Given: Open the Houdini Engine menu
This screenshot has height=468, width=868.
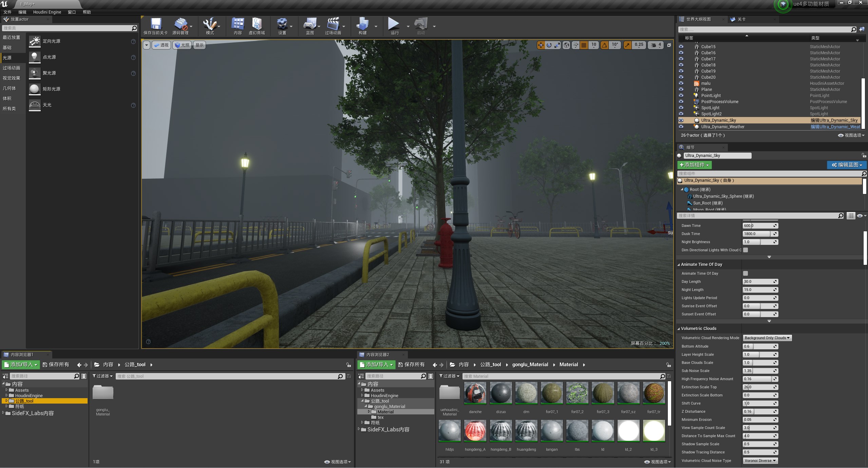Looking at the screenshot, I should point(47,12).
